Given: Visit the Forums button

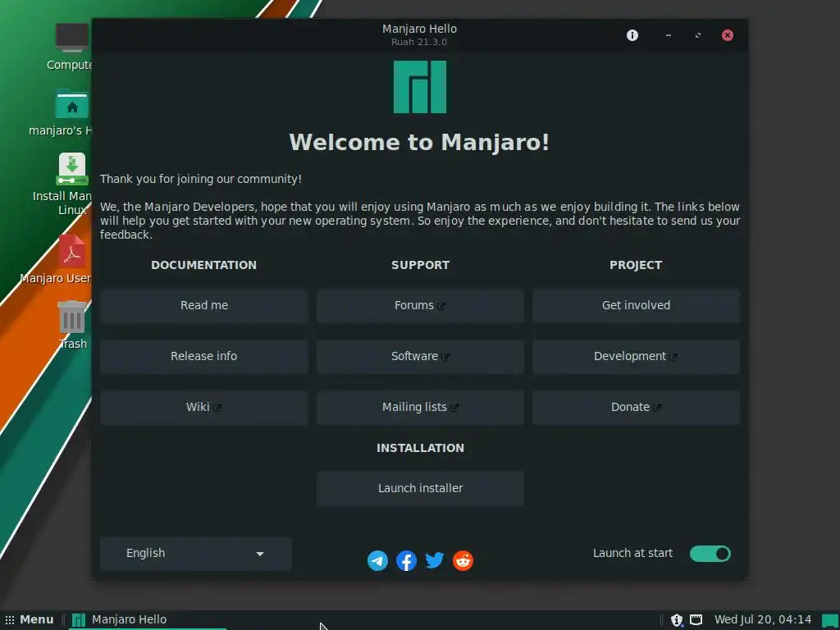Looking at the screenshot, I should [420, 305].
